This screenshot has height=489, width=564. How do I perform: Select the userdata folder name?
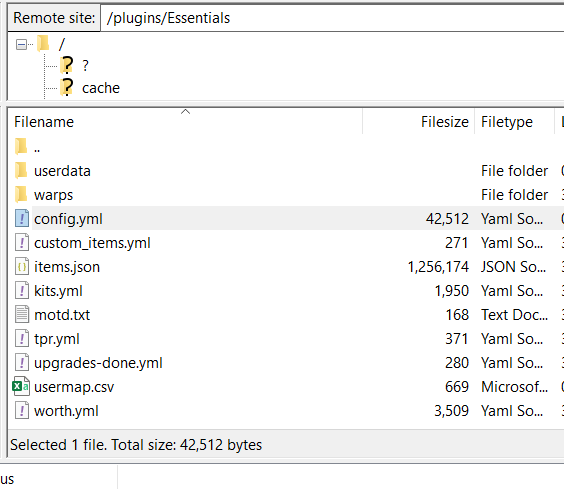(62, 171)
